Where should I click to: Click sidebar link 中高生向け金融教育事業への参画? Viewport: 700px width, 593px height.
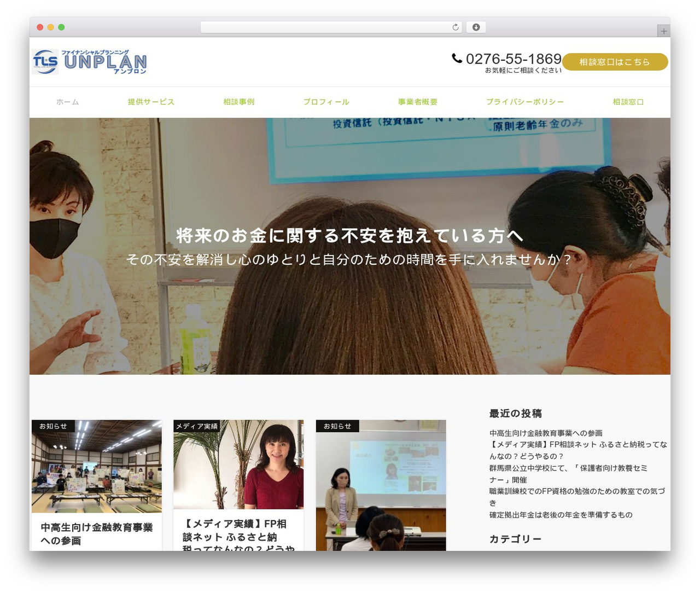click(x=546, y=433)
